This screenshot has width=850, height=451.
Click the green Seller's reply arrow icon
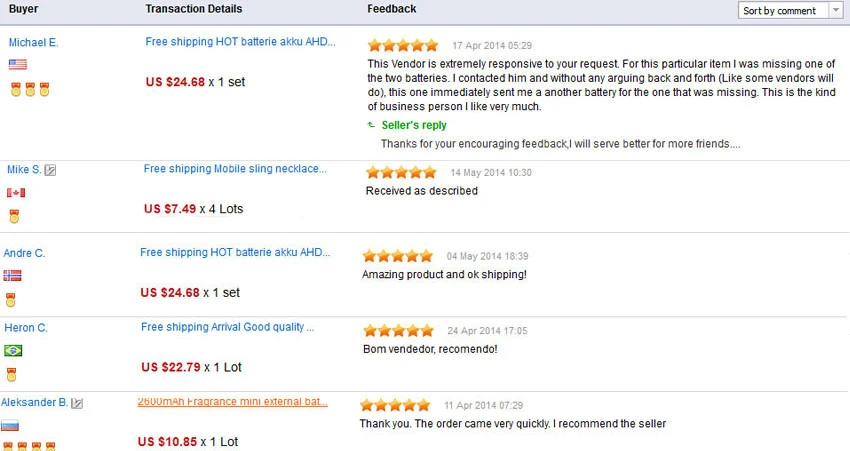click(372, 126)
